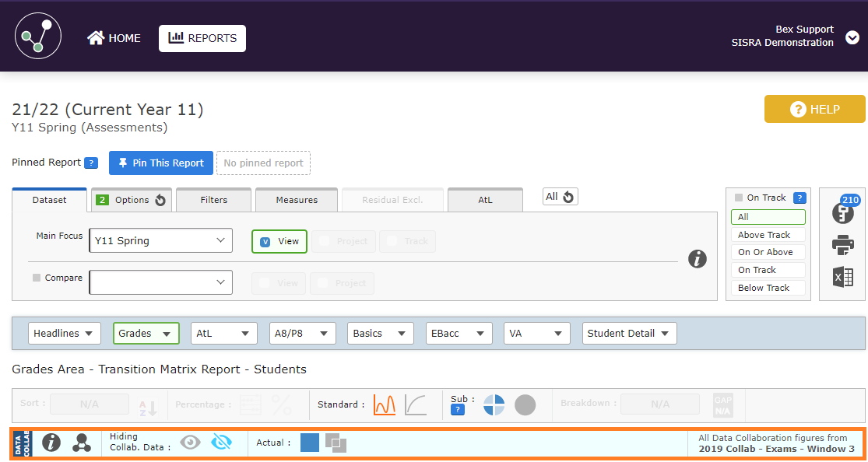
Task: Click the dataset information icon
Action: click(698, 259)
